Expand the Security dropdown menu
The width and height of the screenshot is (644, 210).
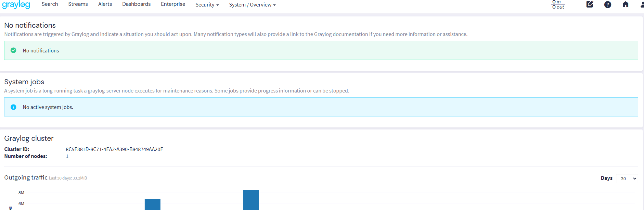pos(207,5)
